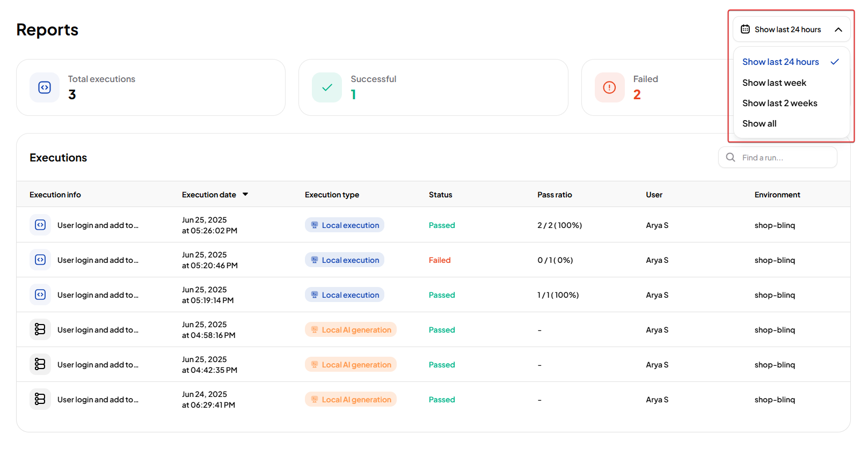Sort by Execution date arrow
This screenshot has height=449, width=868.
pos(245,195)
